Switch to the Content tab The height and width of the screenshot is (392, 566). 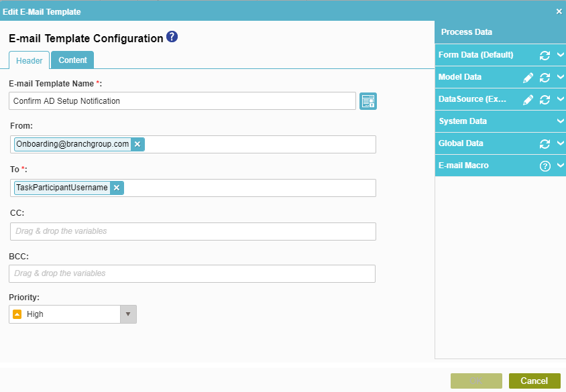(x=72, y=60)
